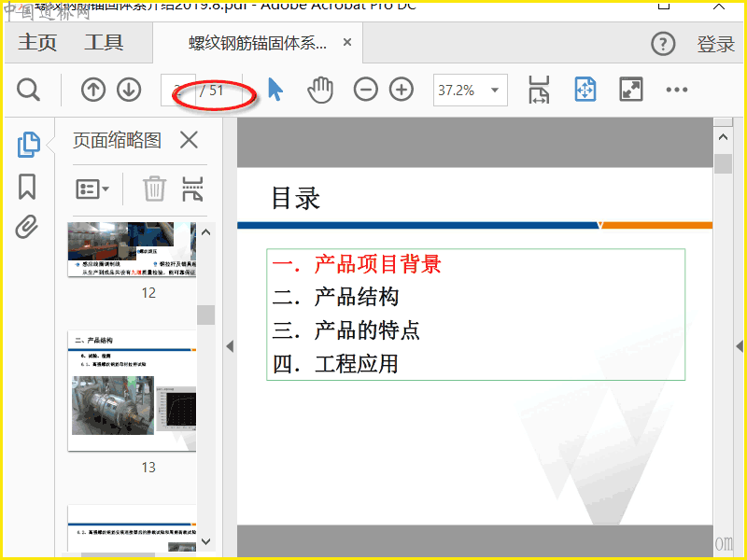
Task: Zoom in with the plus button
Action: (x=402, y=90)
